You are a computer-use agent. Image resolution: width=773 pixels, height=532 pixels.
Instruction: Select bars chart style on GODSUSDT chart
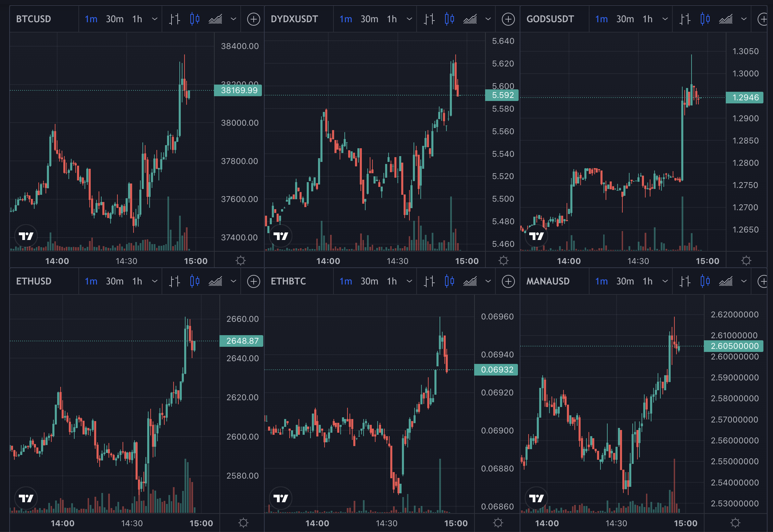tap(685, 19)
